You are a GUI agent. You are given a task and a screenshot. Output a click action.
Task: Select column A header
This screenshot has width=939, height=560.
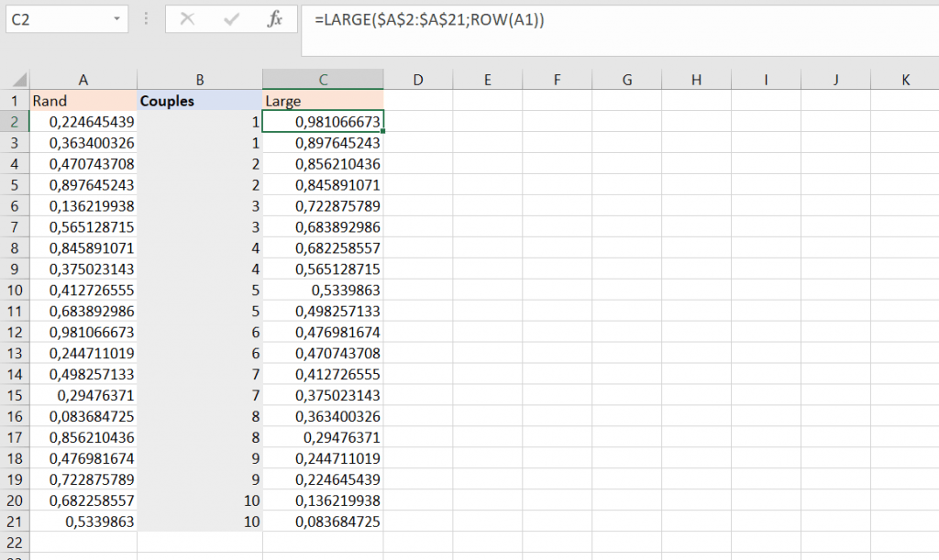click(83, 80)
